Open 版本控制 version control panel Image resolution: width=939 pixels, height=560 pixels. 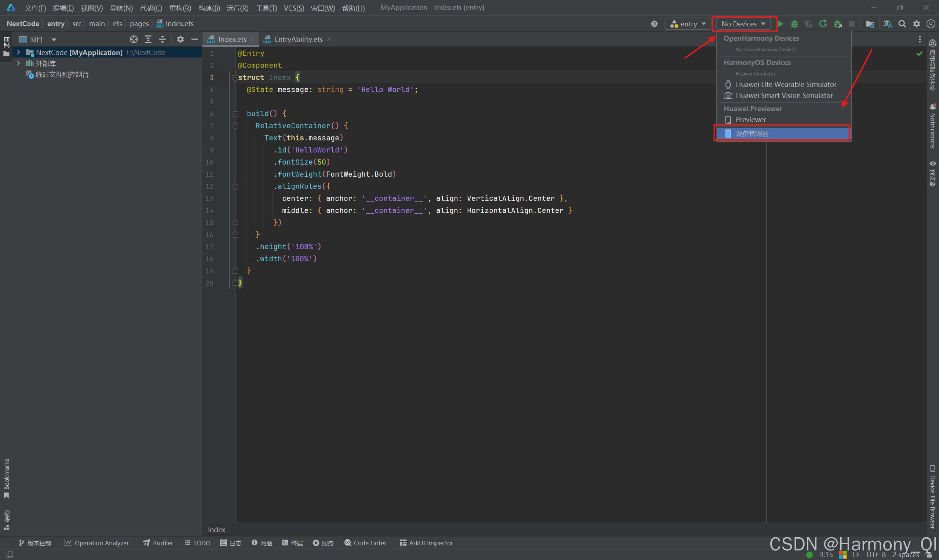[35, 543]
